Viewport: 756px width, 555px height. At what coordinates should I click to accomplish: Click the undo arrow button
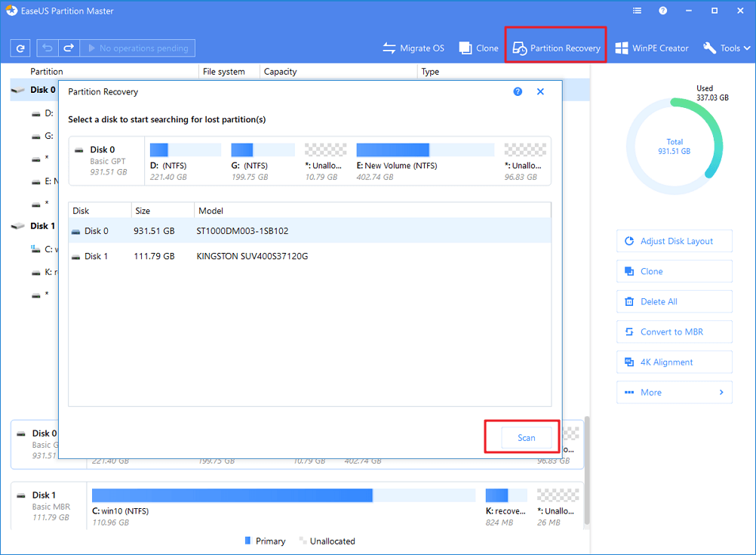point(48,48)
